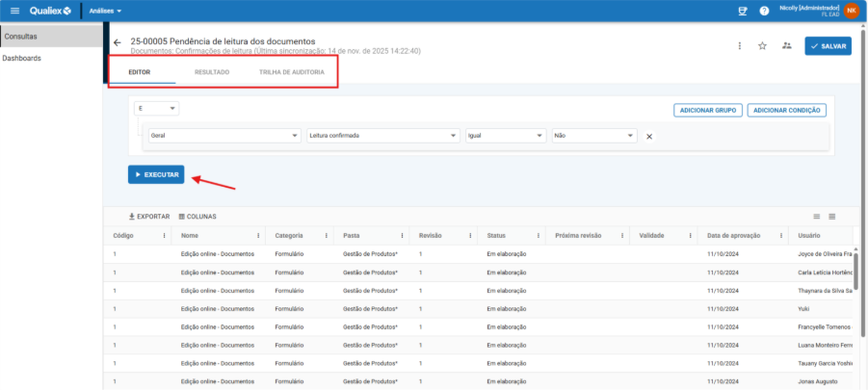Click the back arrow next to the title
Screen dimensions: 868x390
[x=118, y=43]
